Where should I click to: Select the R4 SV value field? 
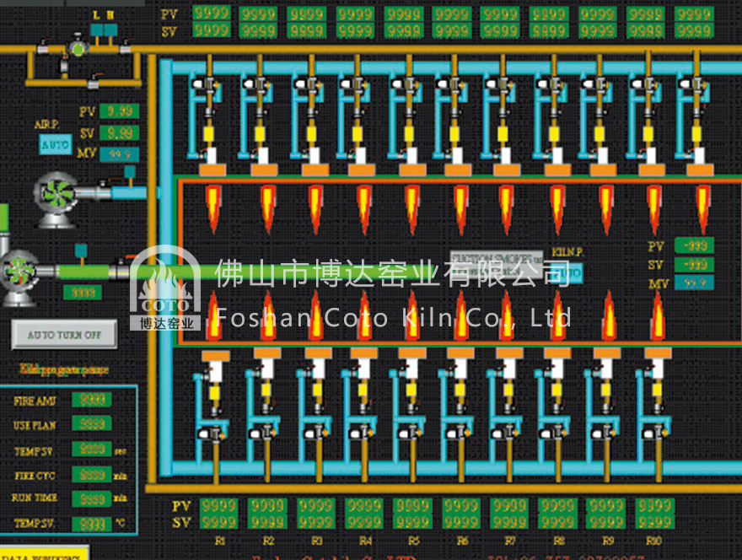tap(364, 521)
